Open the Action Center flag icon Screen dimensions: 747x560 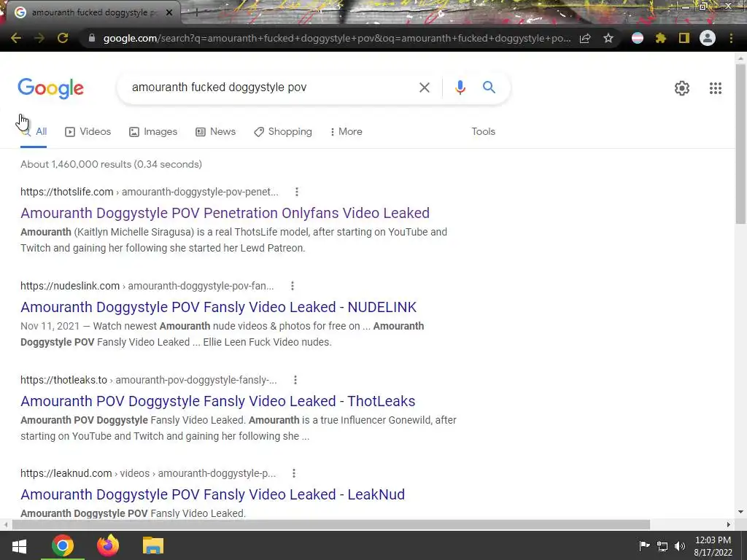pyautogui.click(x=644, y=545)
